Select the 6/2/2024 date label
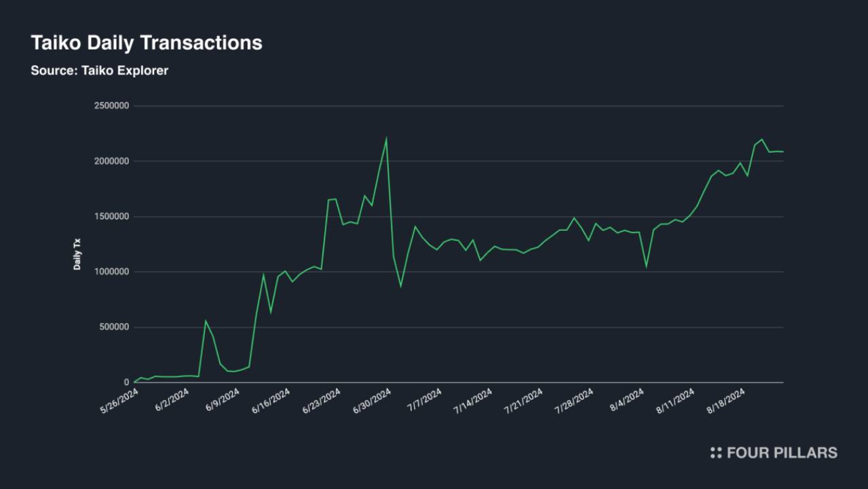868x489 pixels. point(172,399)
